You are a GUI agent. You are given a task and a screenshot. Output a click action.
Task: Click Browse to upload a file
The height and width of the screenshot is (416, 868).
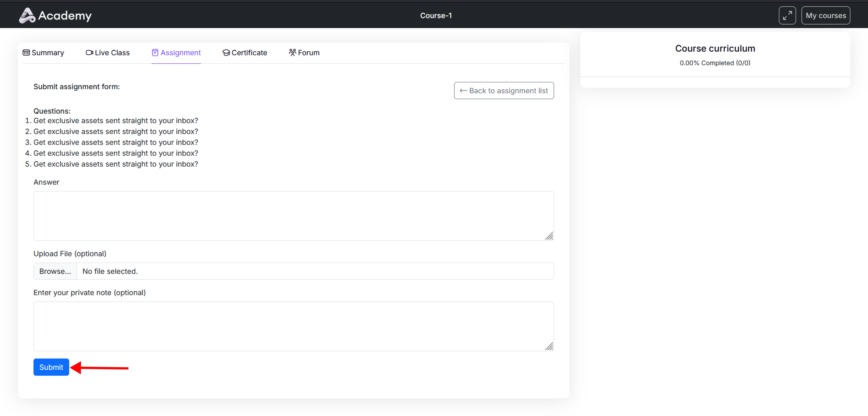pos(55,271)
